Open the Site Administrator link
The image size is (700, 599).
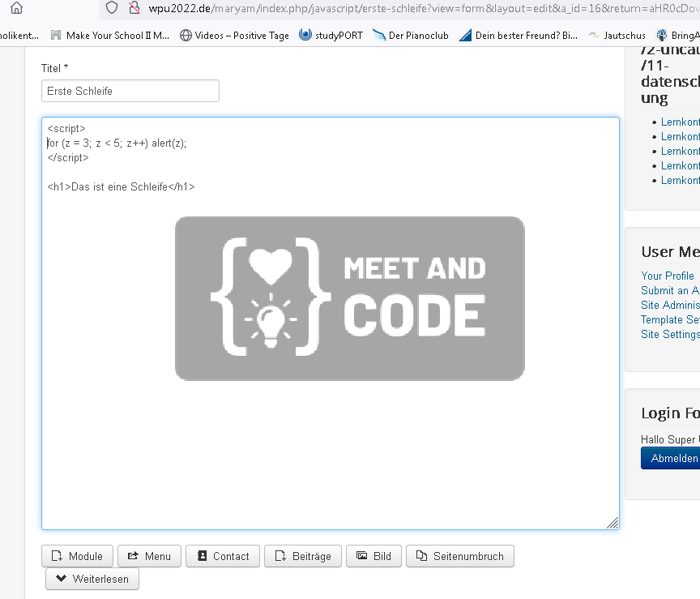click(670, 305)
